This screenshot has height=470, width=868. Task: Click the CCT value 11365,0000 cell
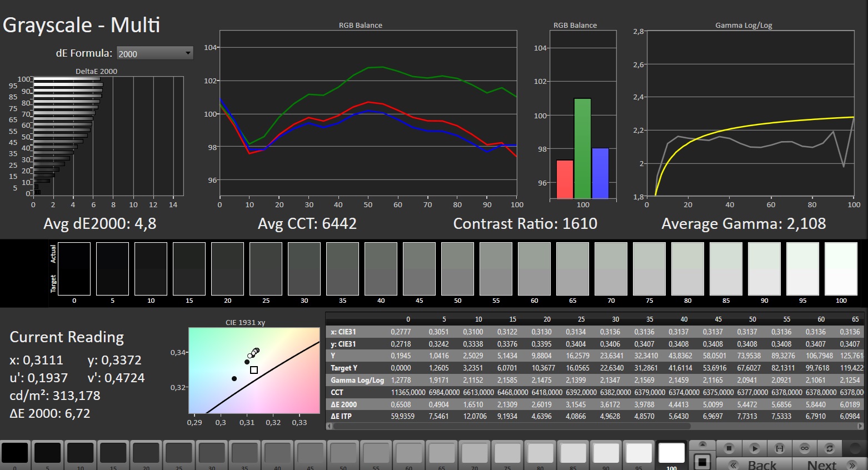[408, 392]
